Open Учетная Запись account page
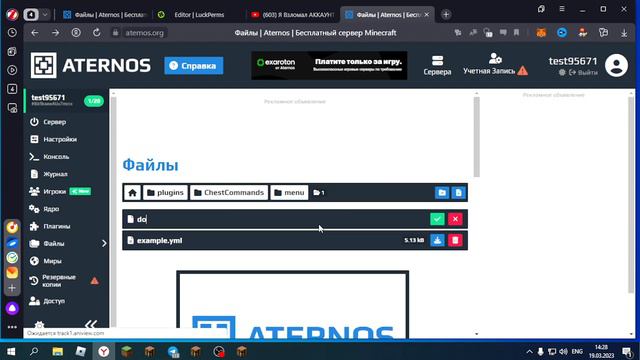The width and height of the screenshot is (640, 360). point(495,65)
